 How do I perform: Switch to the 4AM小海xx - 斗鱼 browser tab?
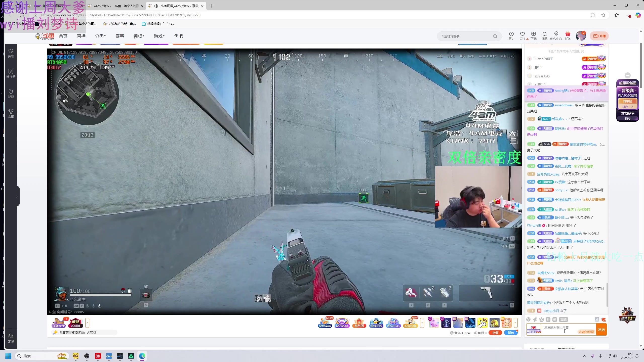tap(116, 6)
